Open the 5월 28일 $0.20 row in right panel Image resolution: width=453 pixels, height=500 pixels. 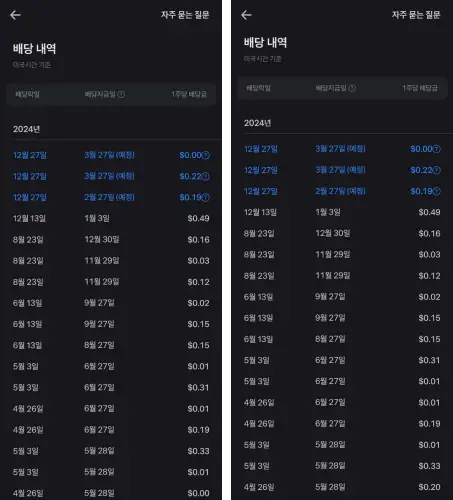(x=342, y=487)
